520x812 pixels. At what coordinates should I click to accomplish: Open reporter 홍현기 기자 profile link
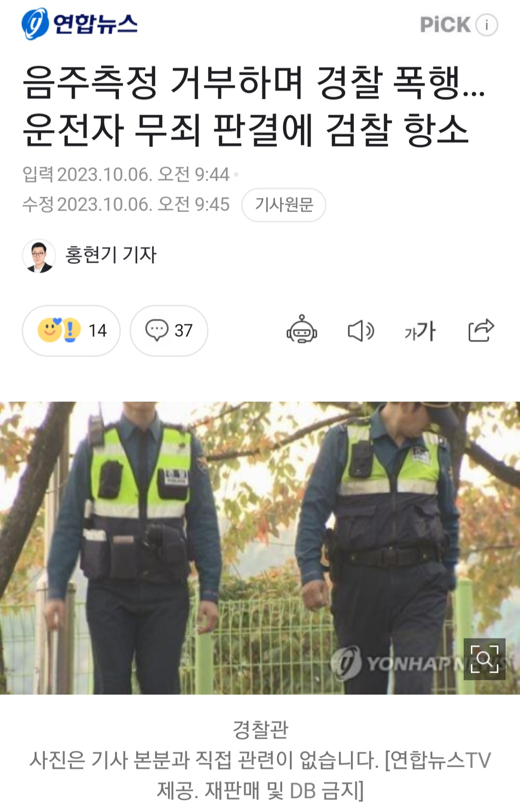click(x=111, y=254)
